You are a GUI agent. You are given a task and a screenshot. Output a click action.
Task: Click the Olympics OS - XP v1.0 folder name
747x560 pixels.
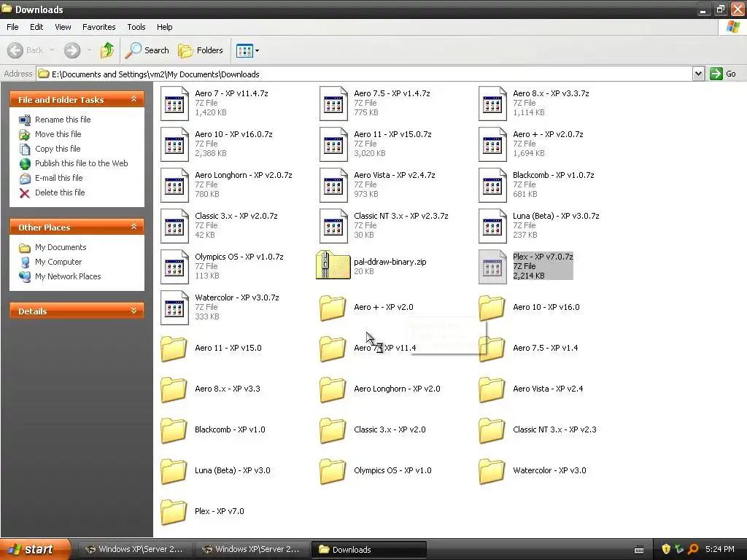pyautogui.click(x=392, y=470)
